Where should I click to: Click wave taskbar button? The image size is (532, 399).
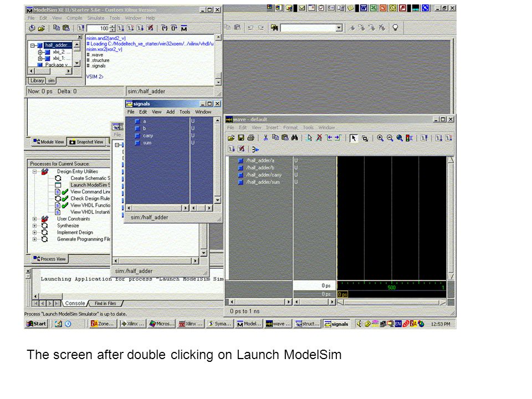[x=278, y=324]
